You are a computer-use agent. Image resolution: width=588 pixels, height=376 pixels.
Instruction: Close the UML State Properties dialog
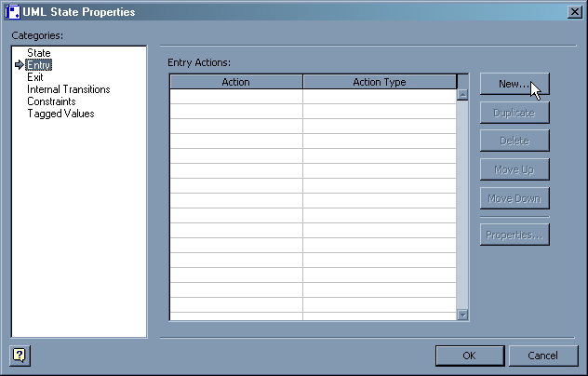pos(574,12)
